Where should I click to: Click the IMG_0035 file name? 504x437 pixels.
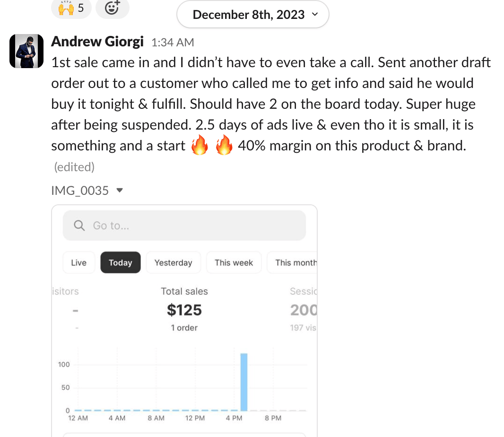(80, 191)
